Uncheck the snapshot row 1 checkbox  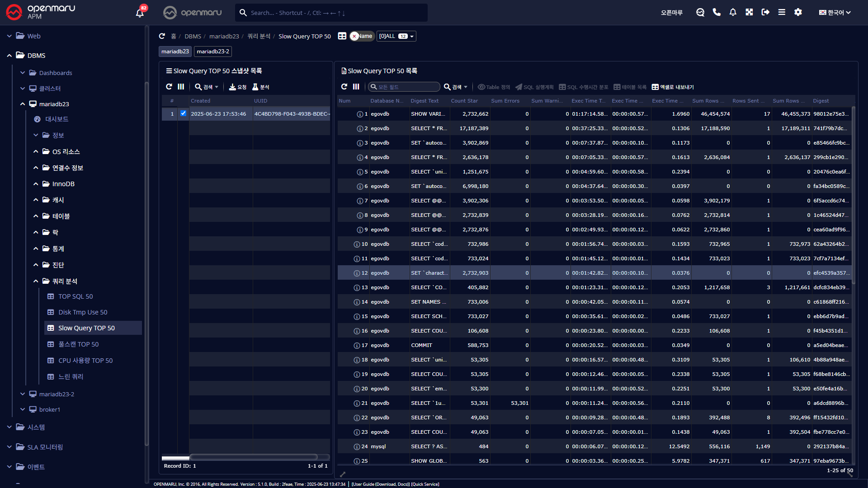pos(183,113)
